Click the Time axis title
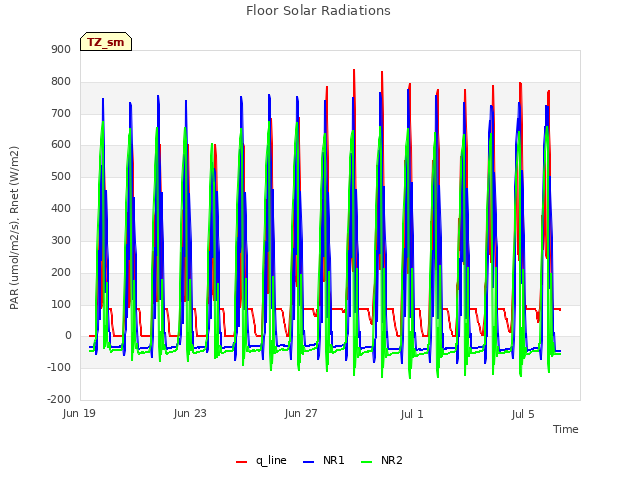This screenshot has height=480, width=640. [566, 429]
